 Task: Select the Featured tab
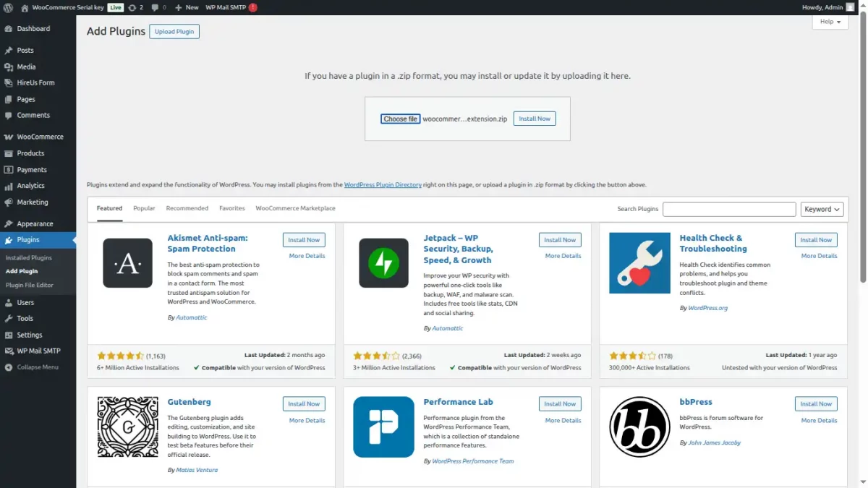(x=110, y=208)
